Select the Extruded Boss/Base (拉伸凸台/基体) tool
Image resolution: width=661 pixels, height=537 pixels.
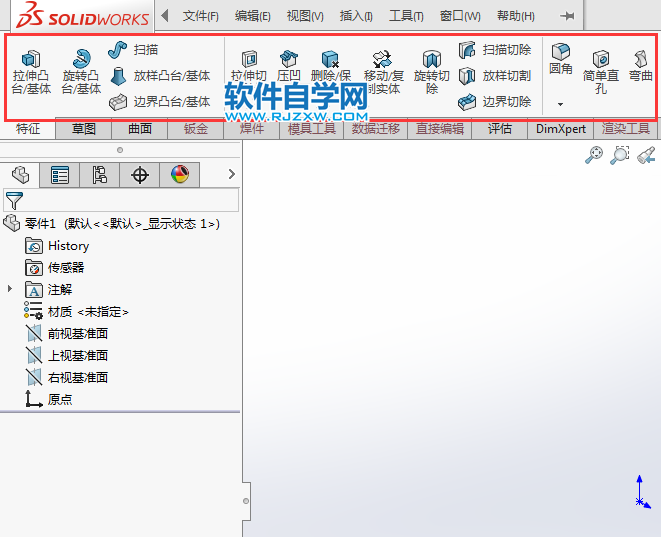point(31,72)
